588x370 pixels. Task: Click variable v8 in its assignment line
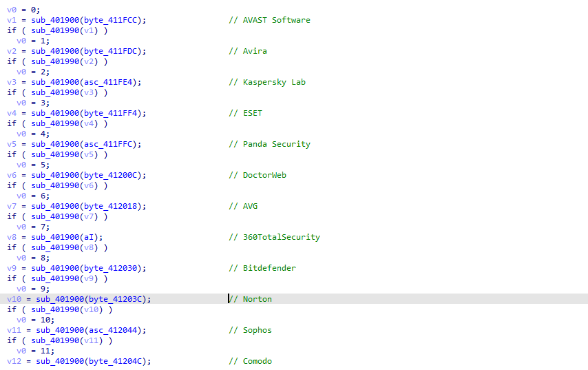pos(12,237)
